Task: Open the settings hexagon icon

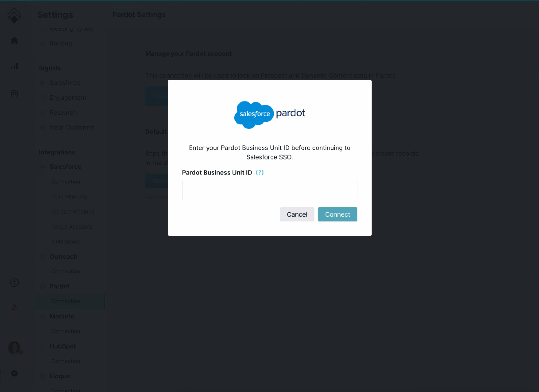Action: click(14, 373)
